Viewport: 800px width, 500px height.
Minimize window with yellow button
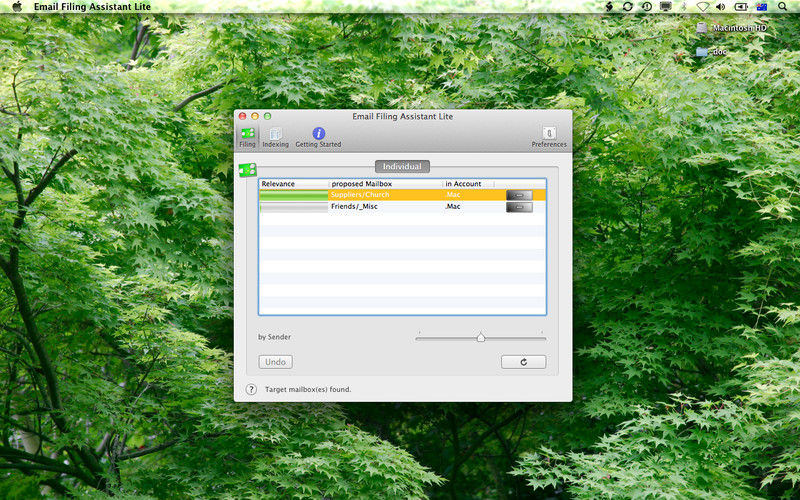255,116
